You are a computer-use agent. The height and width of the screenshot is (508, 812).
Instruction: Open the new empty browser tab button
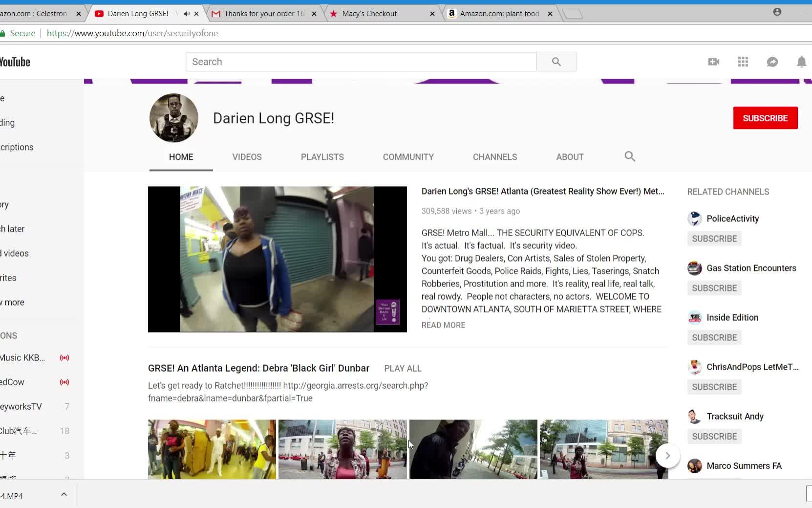[572, 14]
